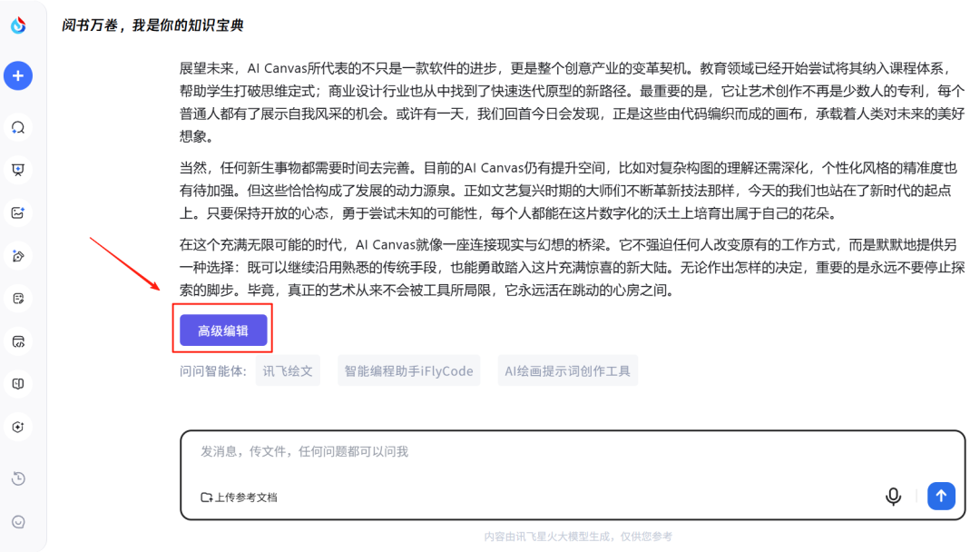Image resolution: width=980 pixels, height=552 pixels.
Task: Select the AI绘画提示词创作工具 agent suggestion
Action: point(567,370)
